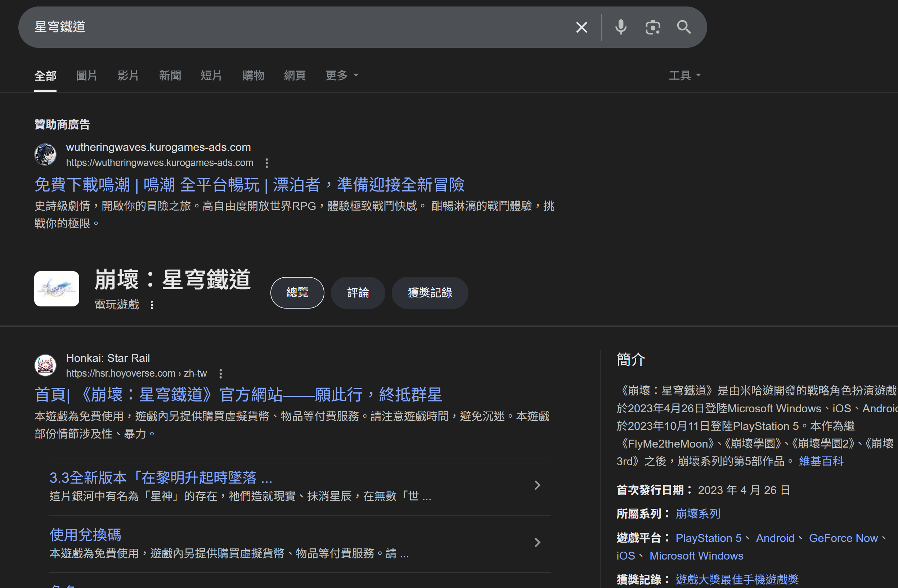Open the PlayStation 5 platform link
Viewport: 898px width, 588px height.
(708, 538)
